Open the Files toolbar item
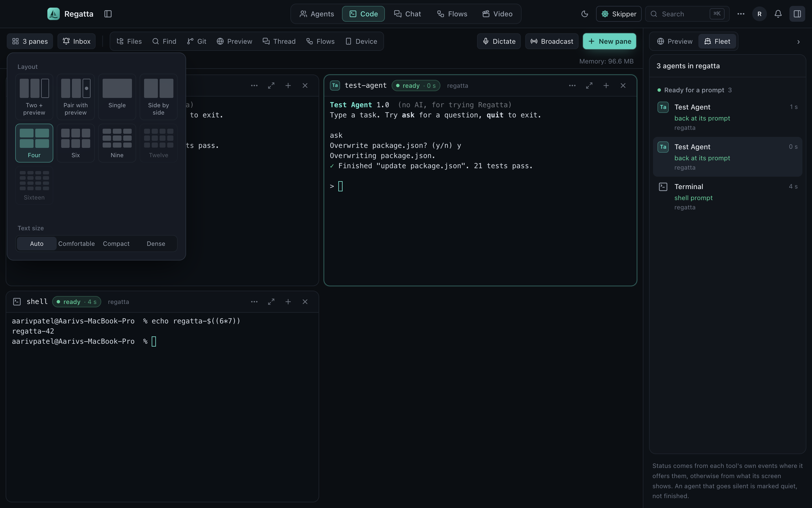 point(129,41)
